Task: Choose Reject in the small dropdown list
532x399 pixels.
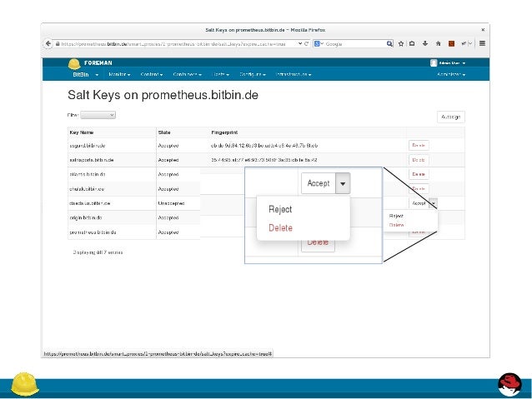Action: (396, 216)
